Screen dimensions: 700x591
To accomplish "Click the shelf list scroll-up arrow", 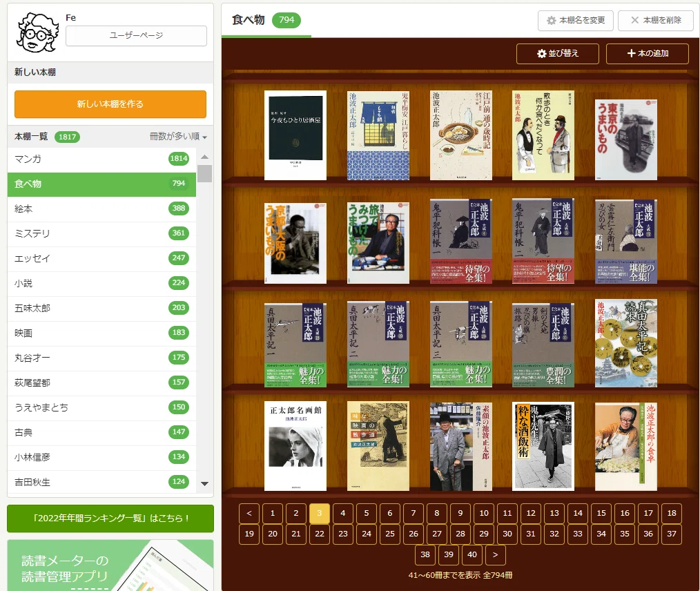I will (x=204, y=157).
